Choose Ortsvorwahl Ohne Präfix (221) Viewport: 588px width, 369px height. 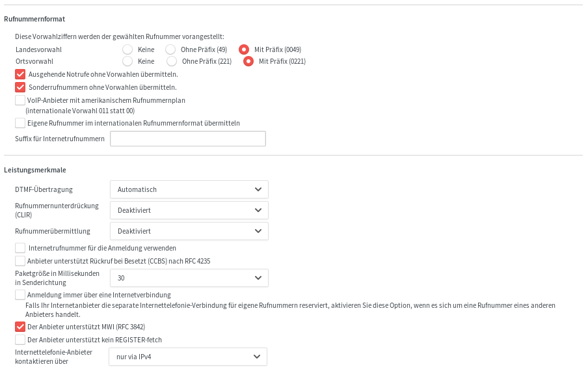[172, 61]
